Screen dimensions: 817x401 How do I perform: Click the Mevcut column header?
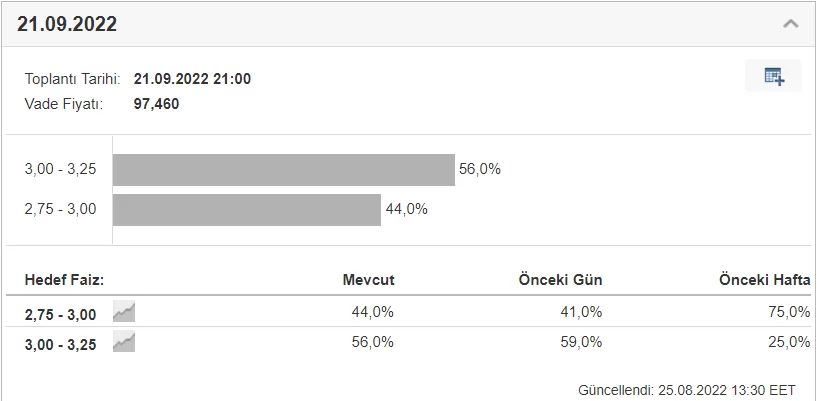368,280
